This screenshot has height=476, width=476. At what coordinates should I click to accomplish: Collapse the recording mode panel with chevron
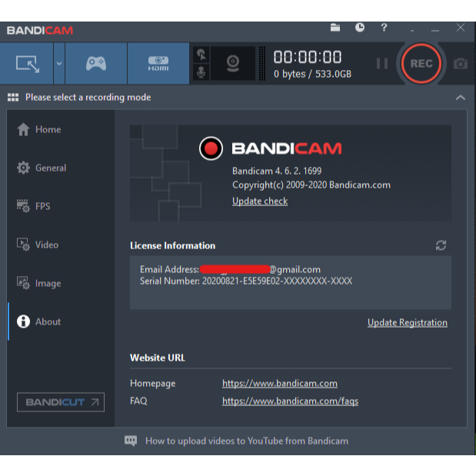point(460,98)
